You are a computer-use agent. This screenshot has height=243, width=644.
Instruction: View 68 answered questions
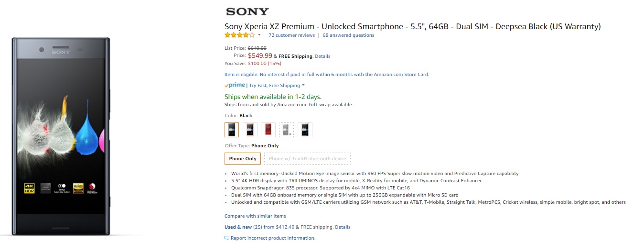[348, 35]
